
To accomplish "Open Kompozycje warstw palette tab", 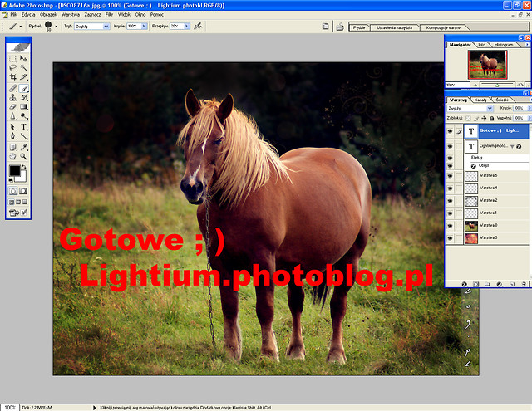I will 443,27.
